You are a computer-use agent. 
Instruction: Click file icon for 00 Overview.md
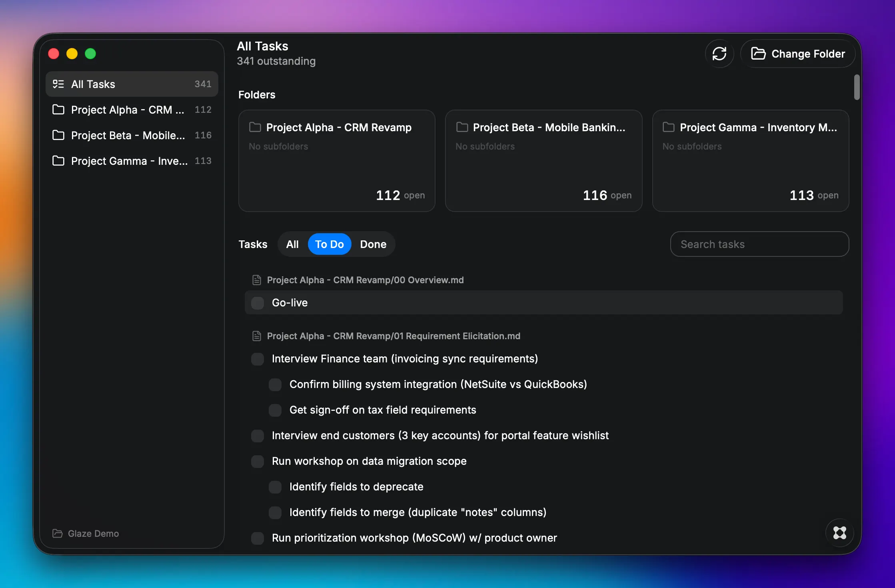click(x=257, y=280)
